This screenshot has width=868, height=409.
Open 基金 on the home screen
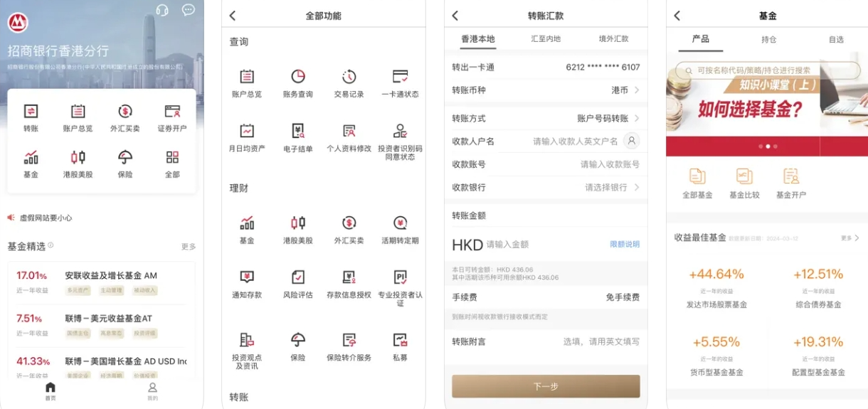click(x=31, y=164)
